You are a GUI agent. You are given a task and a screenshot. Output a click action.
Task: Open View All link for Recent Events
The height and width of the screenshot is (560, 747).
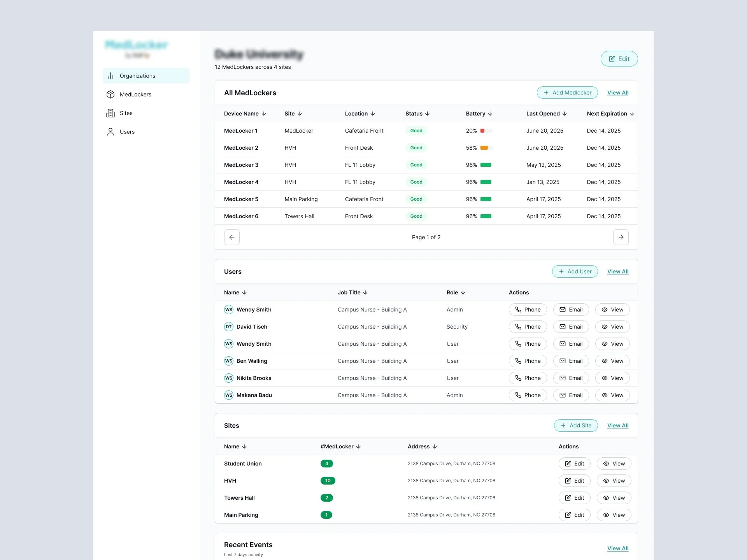[617, 548]
